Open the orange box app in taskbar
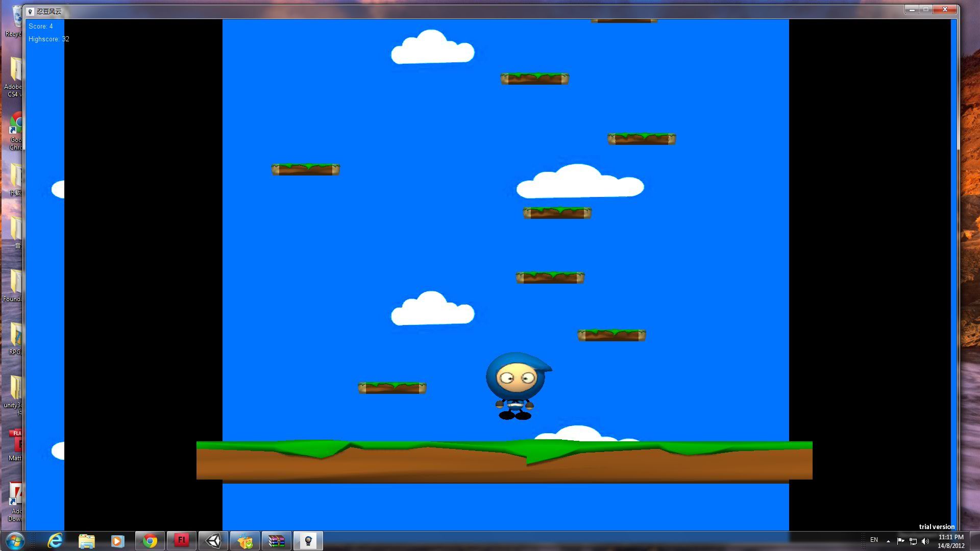Screen dimensions: 980x551 (x=245, y=541)
